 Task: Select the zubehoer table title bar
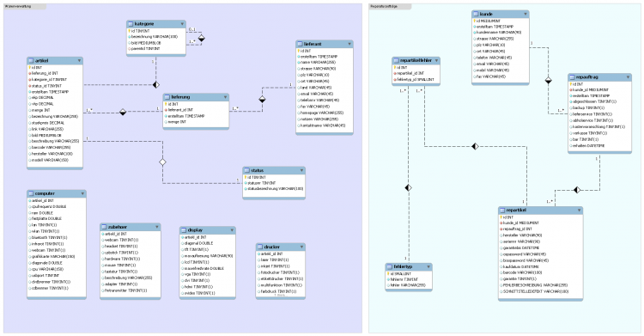(131, 227)
